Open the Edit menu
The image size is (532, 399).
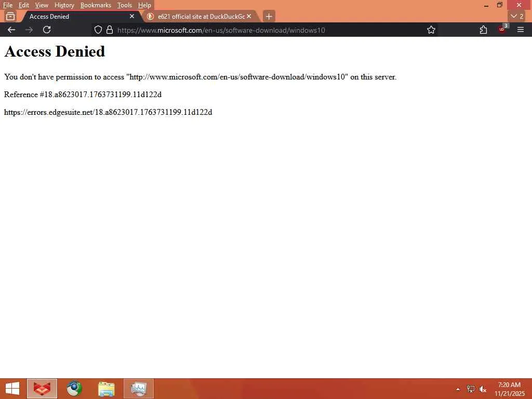click(x=23, y=5)
